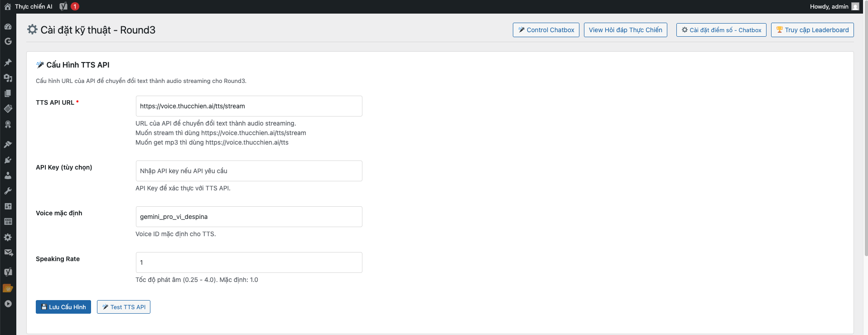The height and width of the screenshot is (335, 868).
Task: Open Posts via the pushpin icon
Action: pyautogui.click(x=8, y=63)
